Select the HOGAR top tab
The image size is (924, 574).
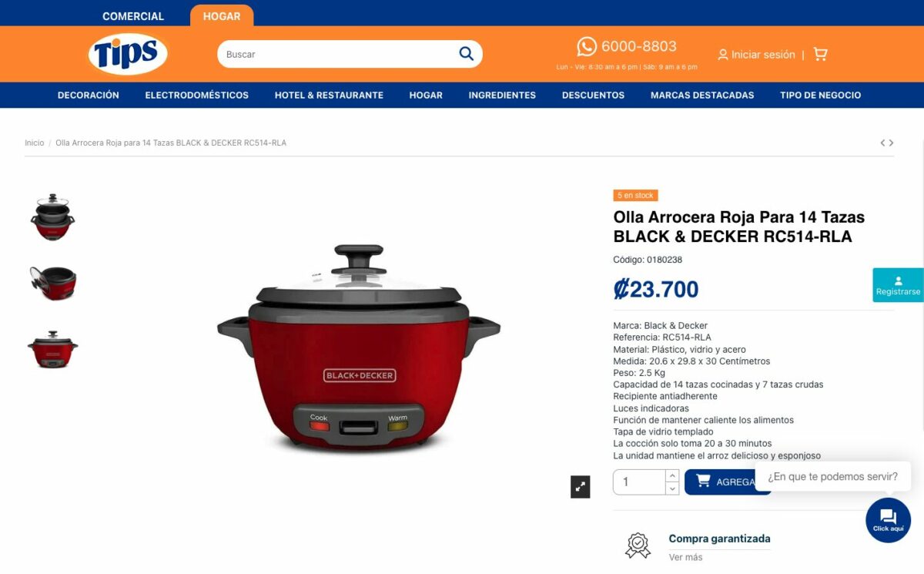(222, 16)
